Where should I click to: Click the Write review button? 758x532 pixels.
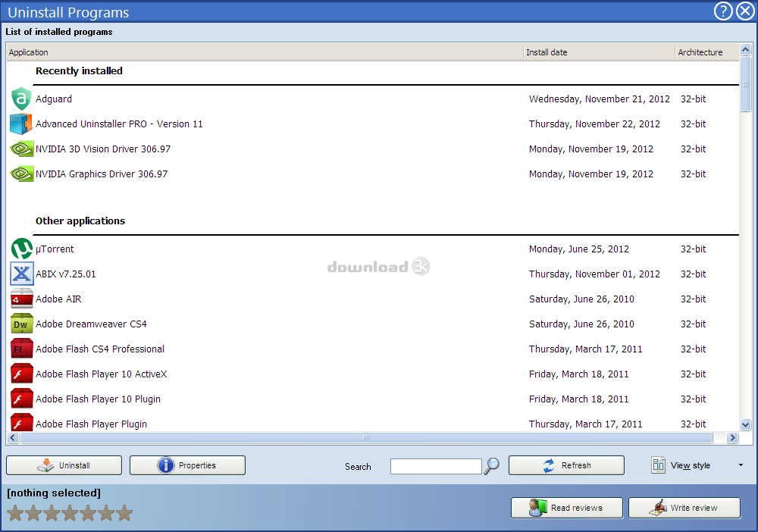coord(684,508)
